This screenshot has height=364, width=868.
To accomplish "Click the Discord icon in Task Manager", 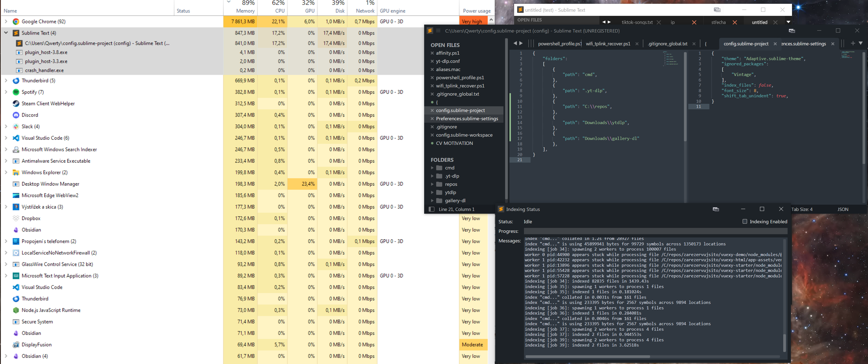I will (16, 115).
